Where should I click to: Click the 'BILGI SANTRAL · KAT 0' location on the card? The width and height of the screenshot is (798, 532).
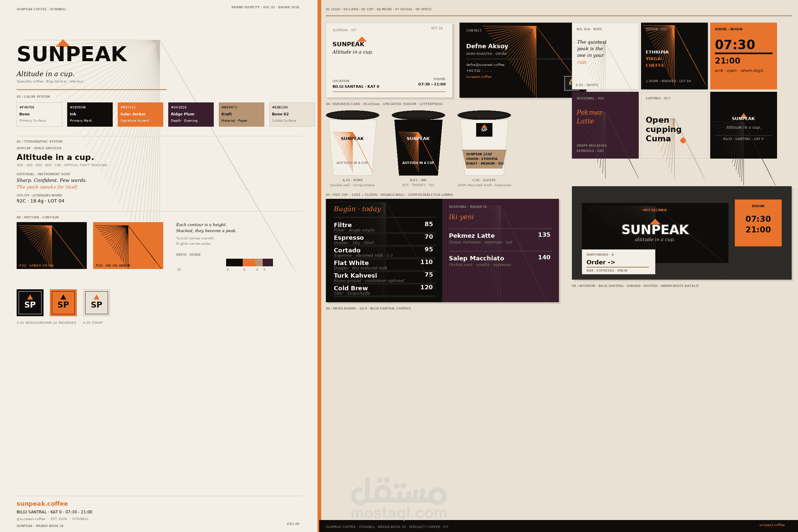click(x=356, y=86)
